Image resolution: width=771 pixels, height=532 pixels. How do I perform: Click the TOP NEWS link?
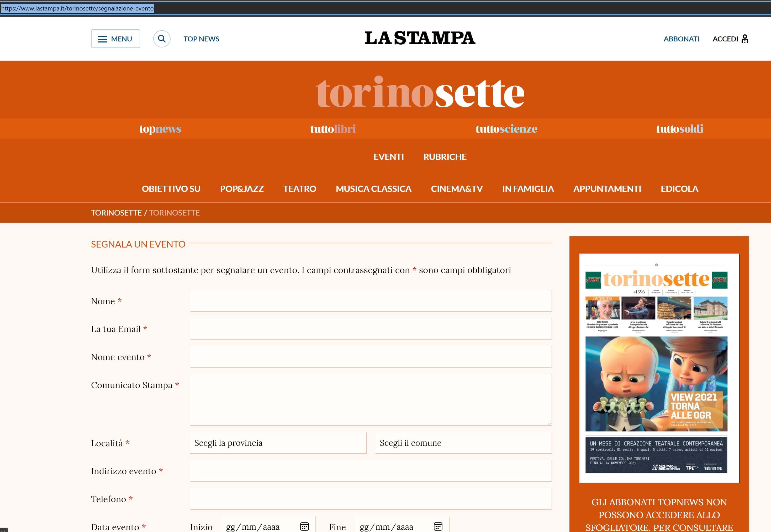pyautogui.click(x=201, y=39)
